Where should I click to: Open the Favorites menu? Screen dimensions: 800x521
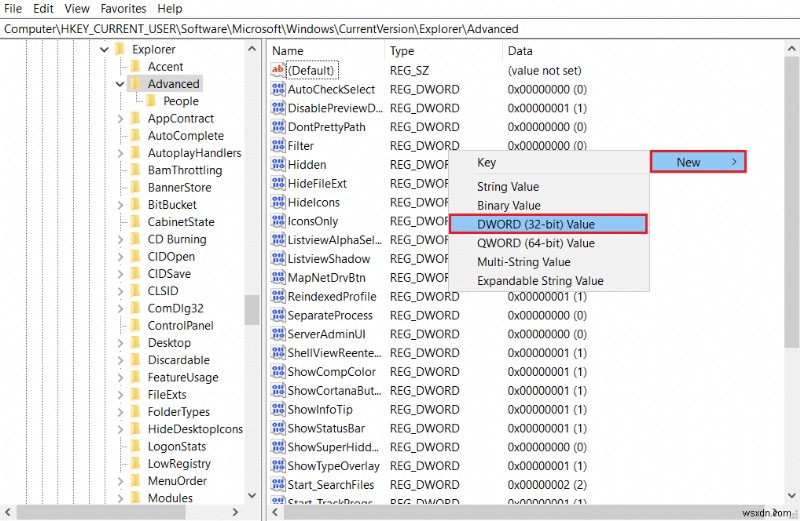pos(123,9)
